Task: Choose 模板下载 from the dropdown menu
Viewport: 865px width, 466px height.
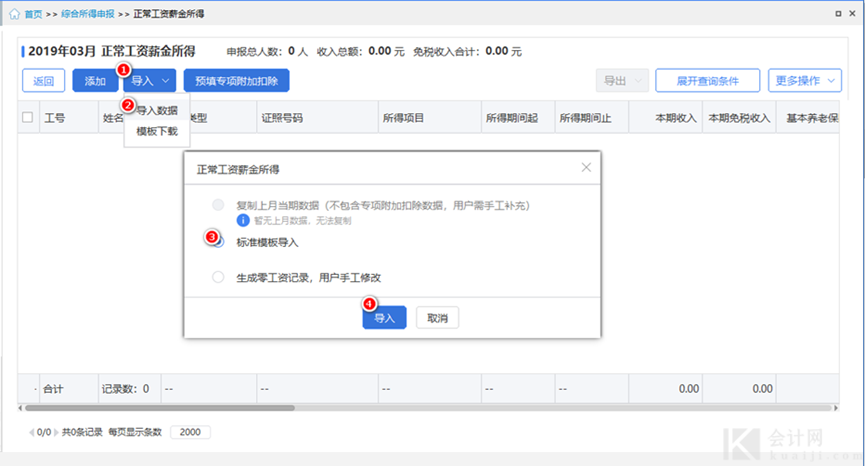Action: pos(157,131)
